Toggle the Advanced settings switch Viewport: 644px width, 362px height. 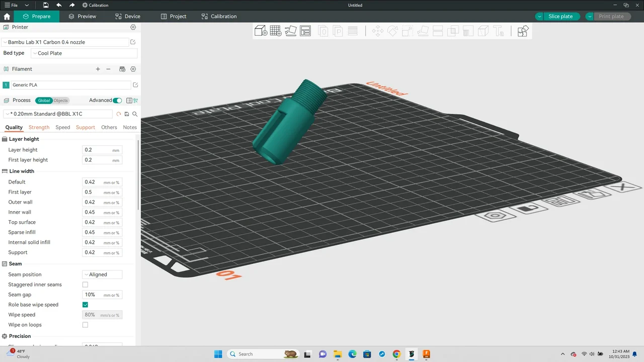pyautogui.click(x=117, y=101)
